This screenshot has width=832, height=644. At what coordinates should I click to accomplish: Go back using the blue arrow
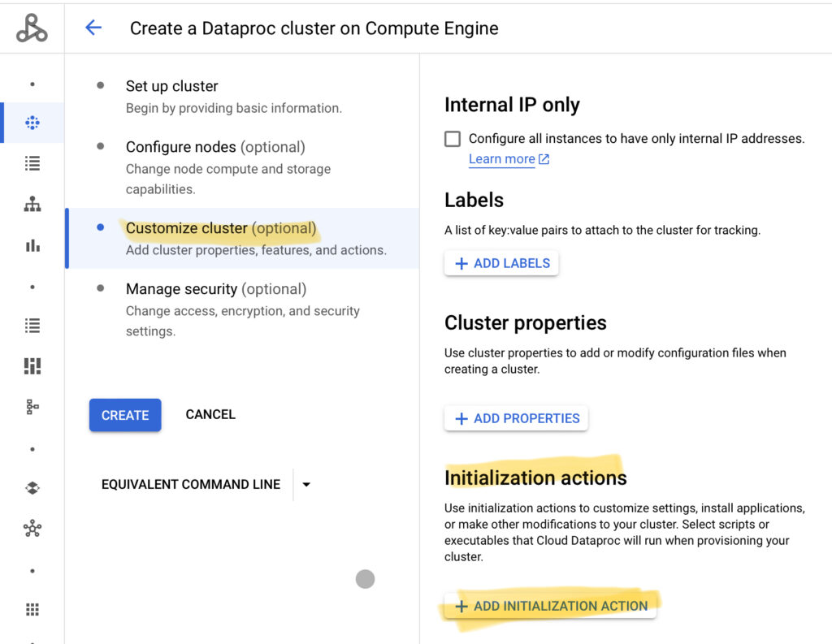[93, 28]
